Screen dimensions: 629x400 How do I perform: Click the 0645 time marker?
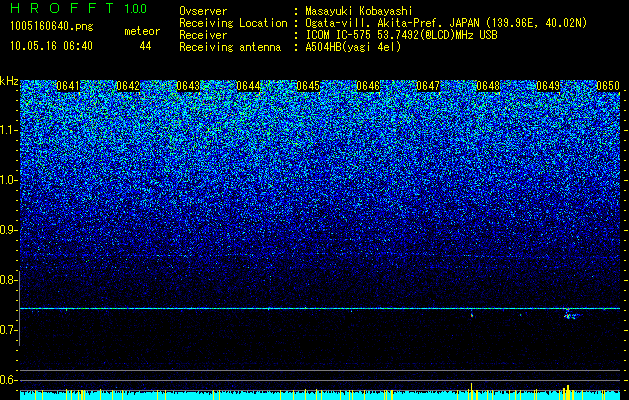point(308,86)
